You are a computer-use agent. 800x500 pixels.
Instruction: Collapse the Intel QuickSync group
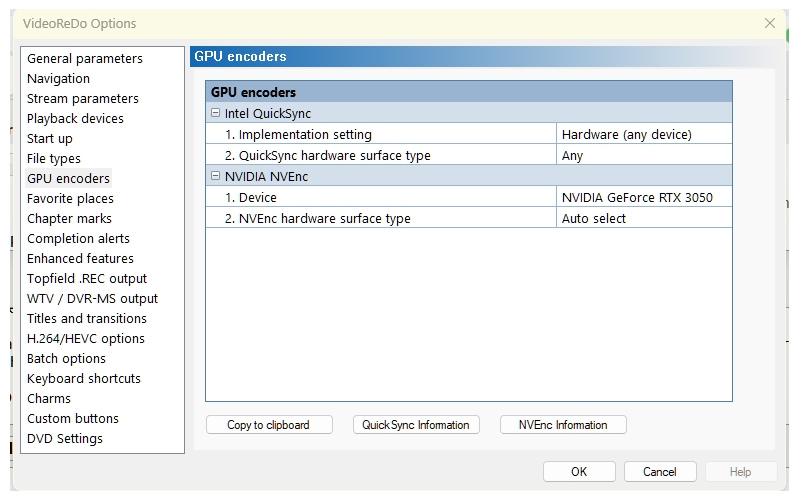click(215, 113)
